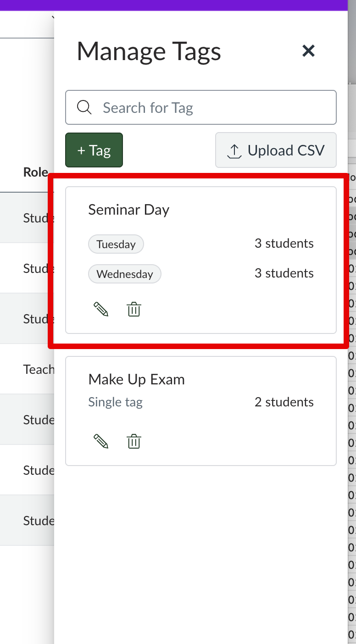Click the Seminar Day card title
The width and height of the screenshot is (356, 644).
(128, 210)
